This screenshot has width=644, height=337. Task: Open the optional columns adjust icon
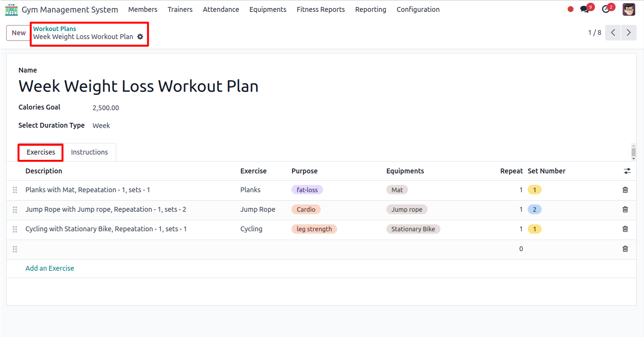click(x=627, y=171)
